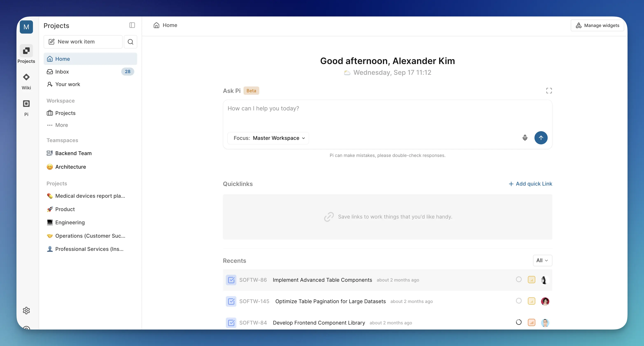Viewport: 644px width, 346px height.
Task: Click assignee avatar on SOFTW-84 row
Action: coord(545,323)
